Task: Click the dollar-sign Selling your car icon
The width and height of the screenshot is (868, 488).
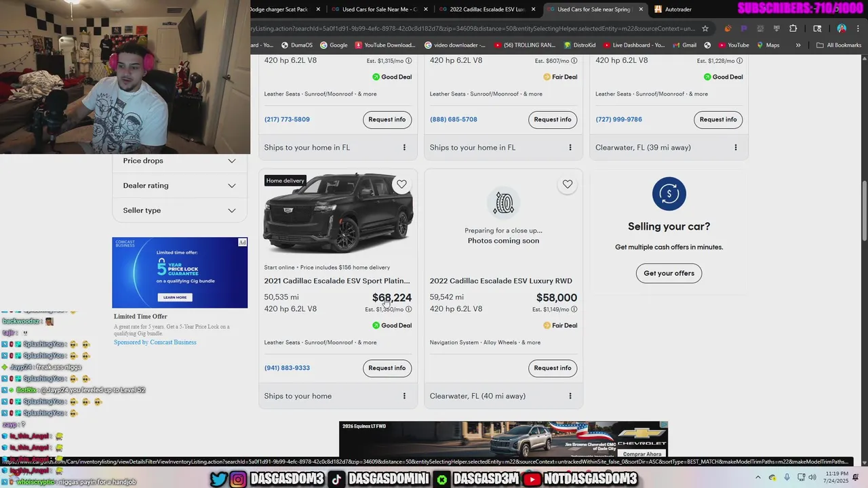Action: click(669, 194)
